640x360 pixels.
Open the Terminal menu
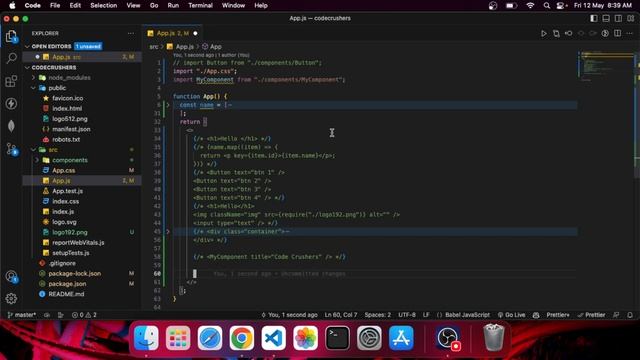pyautogui.click(x=200, y=5)
